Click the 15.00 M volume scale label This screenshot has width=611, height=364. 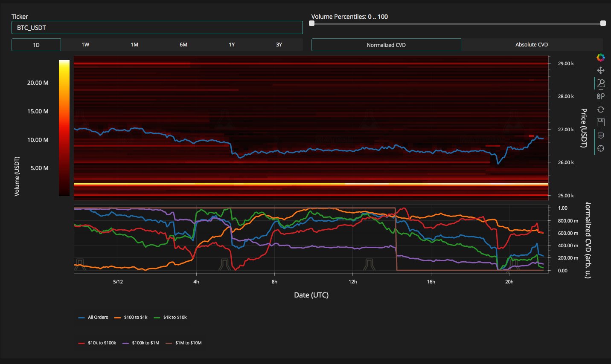point(38,111)
